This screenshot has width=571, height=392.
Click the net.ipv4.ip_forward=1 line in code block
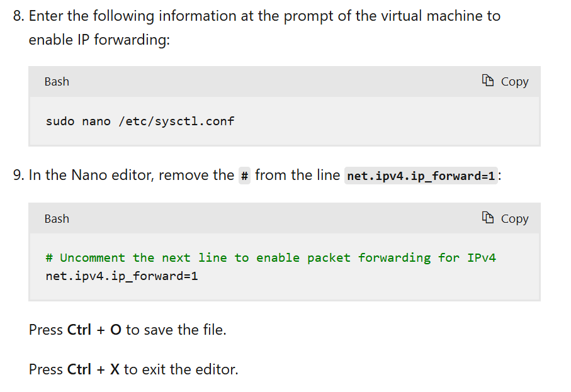point(122,276)
